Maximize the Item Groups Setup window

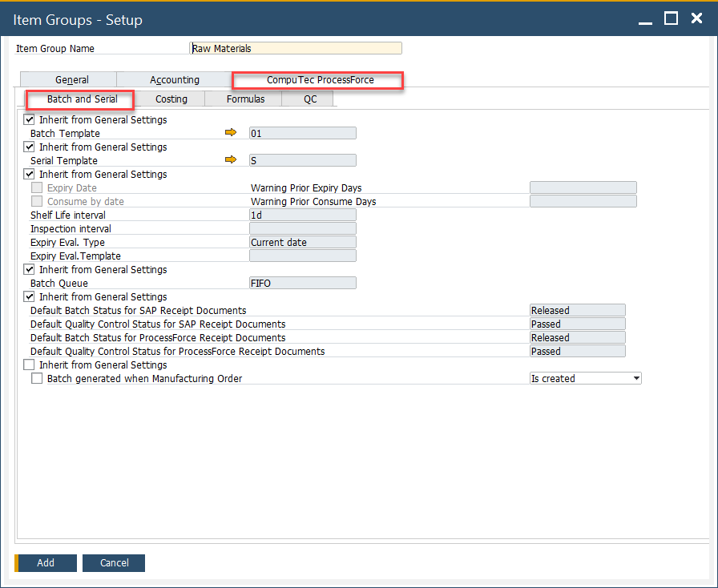[x=671, y=18]
